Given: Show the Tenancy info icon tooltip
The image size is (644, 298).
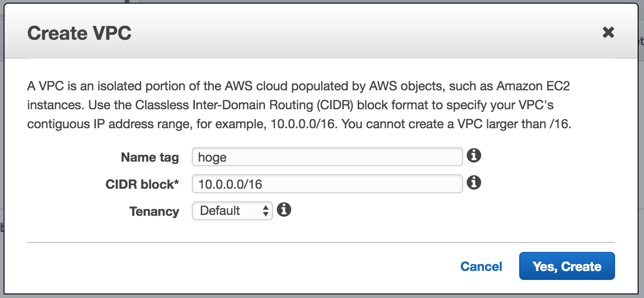Looking at the screenshot, I should (x=284, y=210).
